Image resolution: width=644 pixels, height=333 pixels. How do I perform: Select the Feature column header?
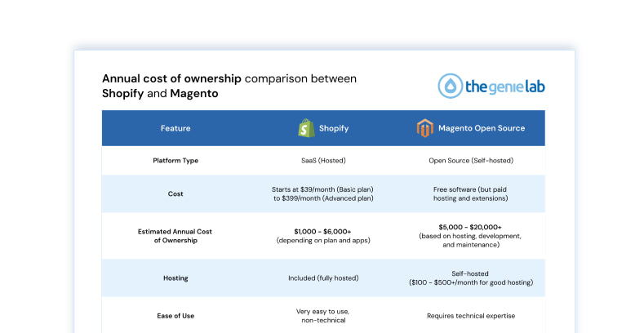[175, 128]
